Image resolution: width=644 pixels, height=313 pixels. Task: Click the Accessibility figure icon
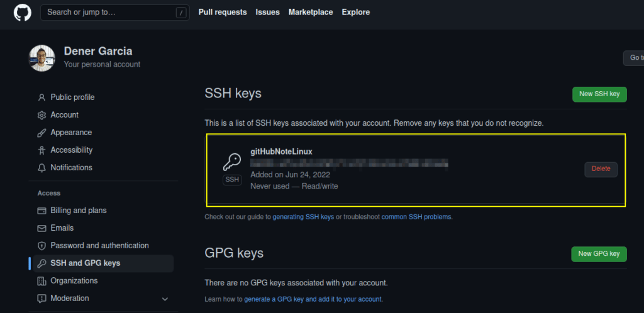coord(42,151)
